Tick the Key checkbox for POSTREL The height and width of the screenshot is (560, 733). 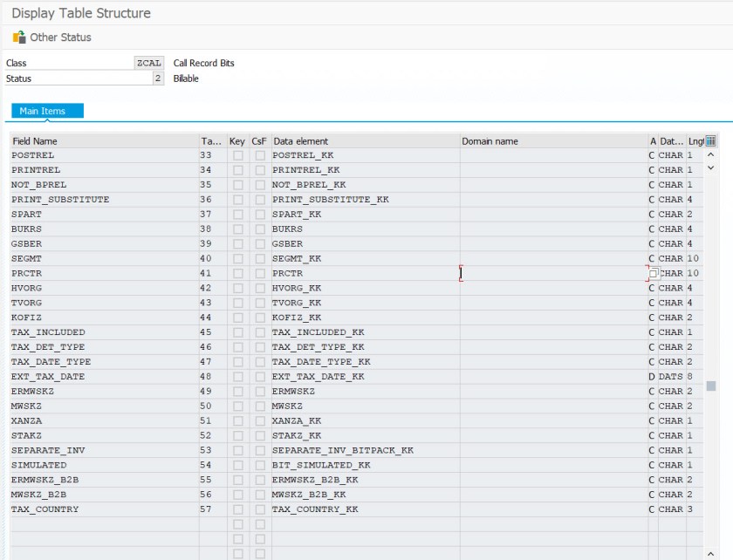tap(237, 155)
